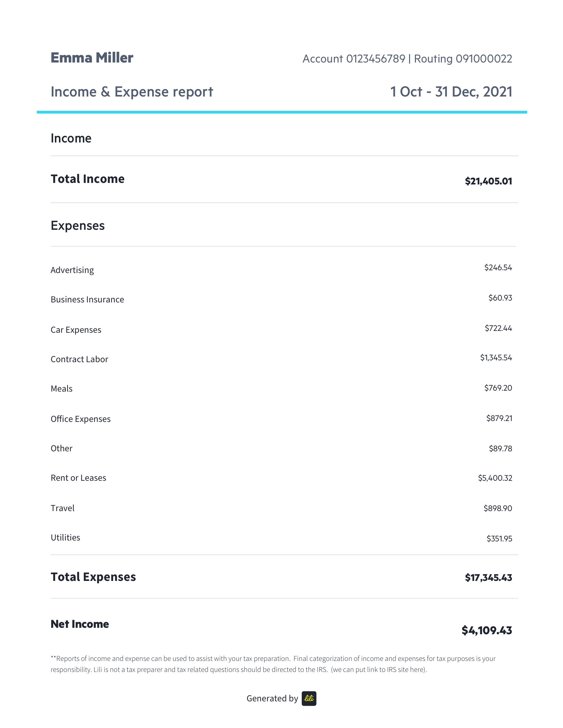This screenshot has width=563, height=728.
Task: Select the Contract Labor expense entry
Action: pos(79,359)
